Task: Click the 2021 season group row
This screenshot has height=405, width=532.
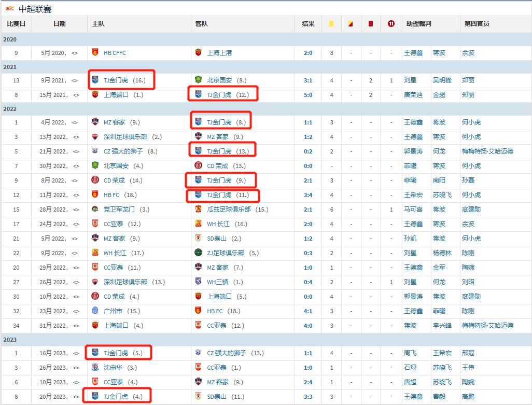Action: tap(266, 67)
